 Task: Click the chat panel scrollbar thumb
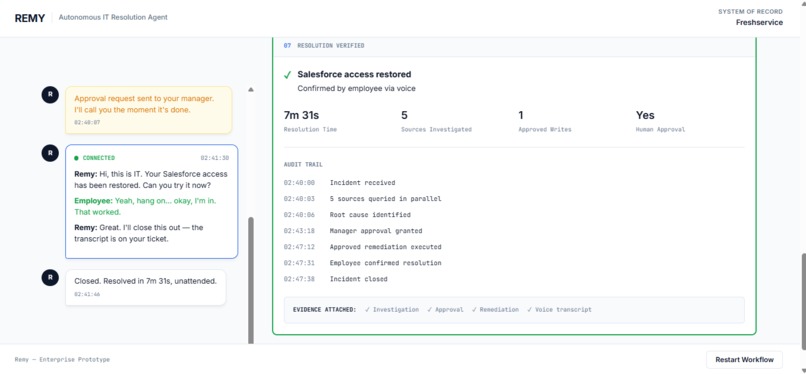click(x=251, y=280)
